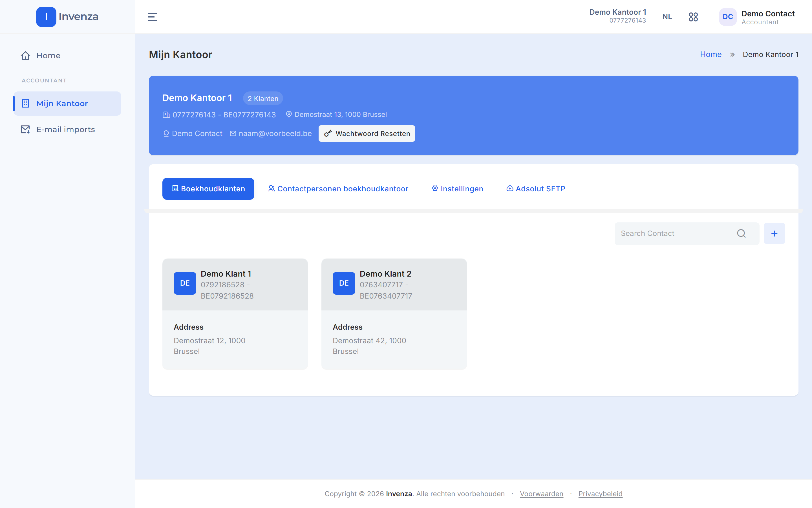This screenshot has width=812, height=508.
Task: Open the Instellingen tab
Action: [x=457, y=189]
